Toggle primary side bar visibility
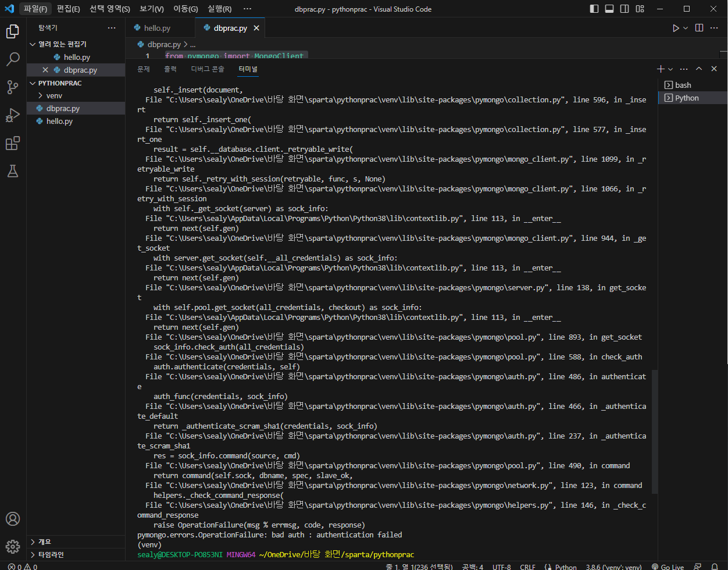This screenshot has width=728, height=570. (594, 9)
